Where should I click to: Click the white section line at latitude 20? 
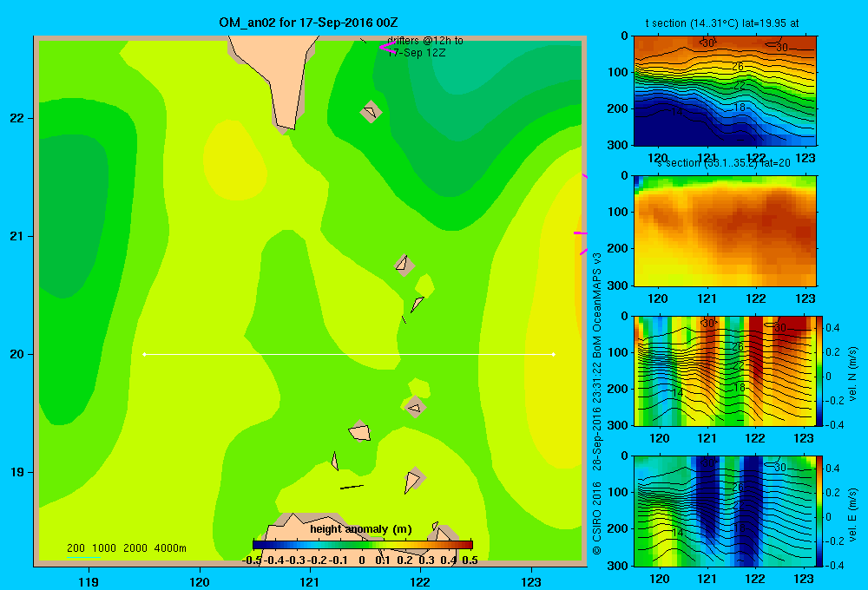click(x=349, y=354)
